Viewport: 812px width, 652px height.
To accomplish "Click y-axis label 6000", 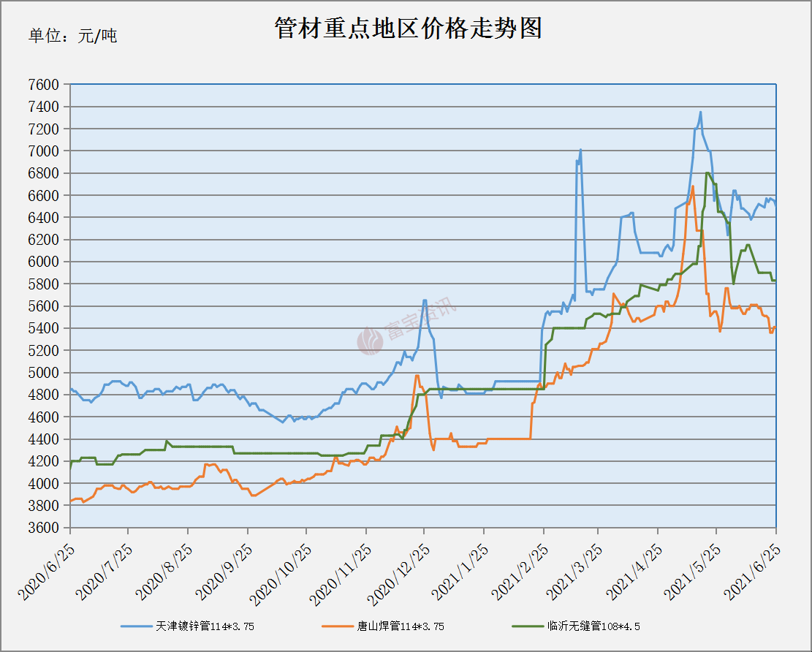I will coord(44,262).
